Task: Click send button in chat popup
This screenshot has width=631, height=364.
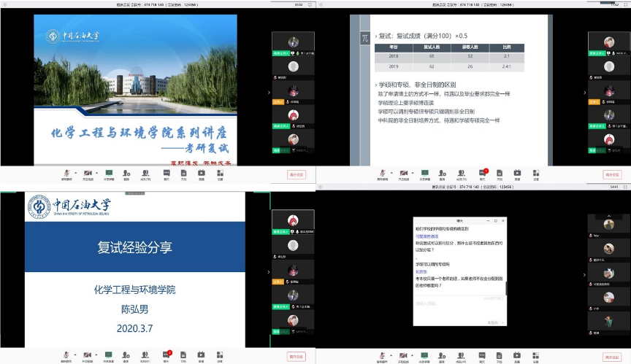Action: tap(493, 323)
